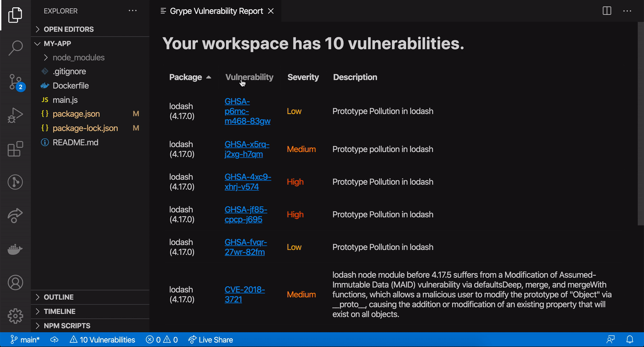Expand the OPEN EDITORS section

click(x=69, y=29)
